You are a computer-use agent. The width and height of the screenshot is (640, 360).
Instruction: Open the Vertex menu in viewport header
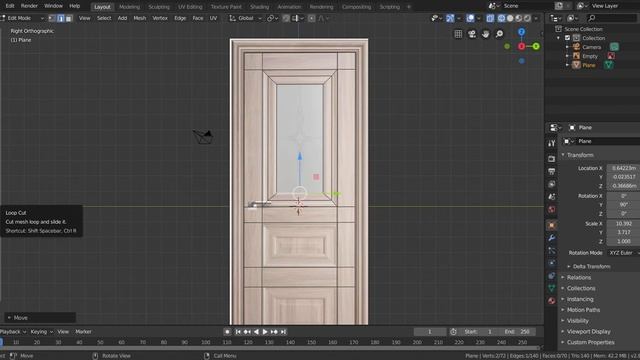click(160, 18)
